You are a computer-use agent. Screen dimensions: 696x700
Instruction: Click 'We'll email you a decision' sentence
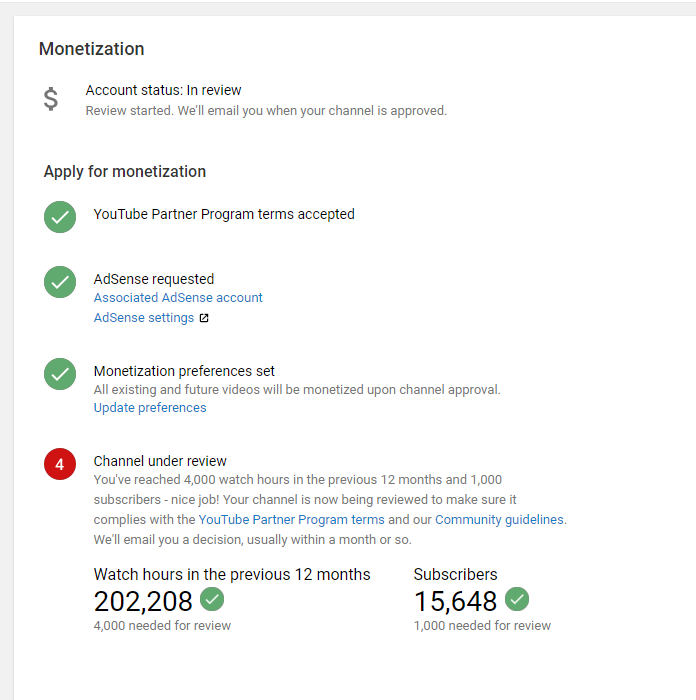[252, 540]
